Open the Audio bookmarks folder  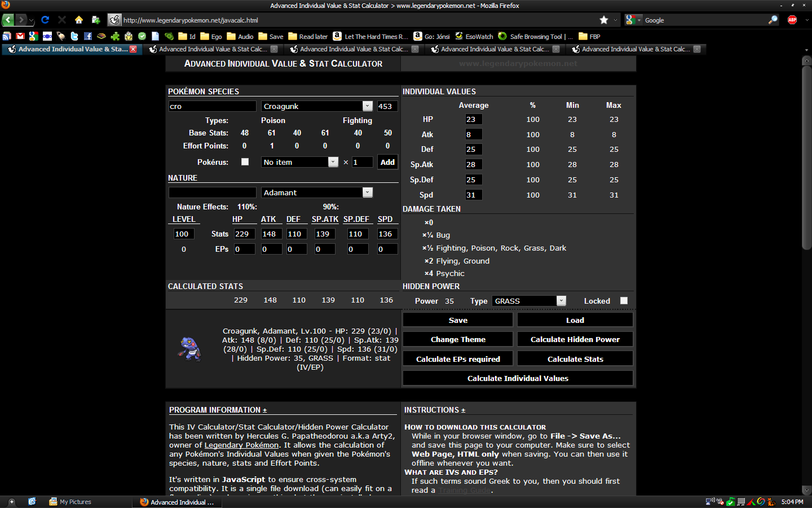click(240, 36)
